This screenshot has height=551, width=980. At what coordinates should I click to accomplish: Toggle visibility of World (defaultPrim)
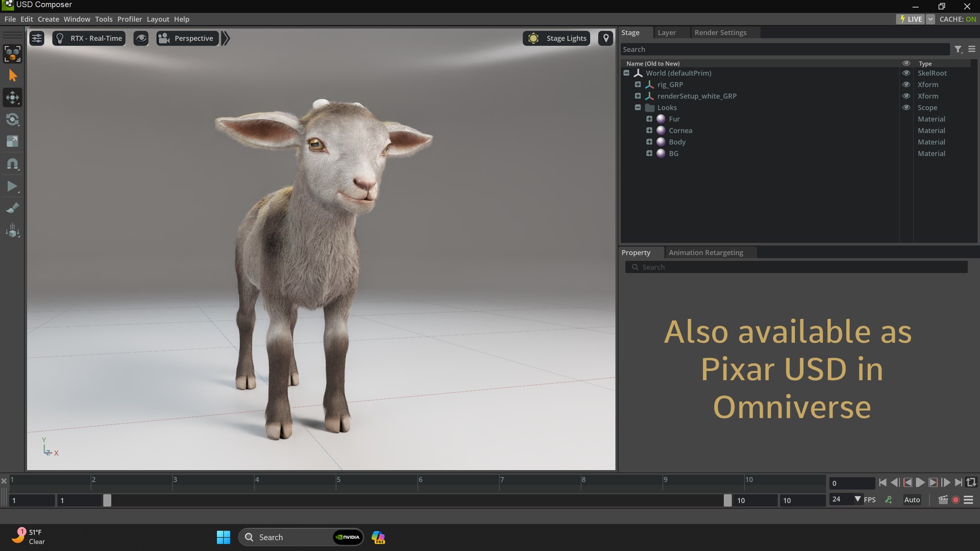(906, 73)
